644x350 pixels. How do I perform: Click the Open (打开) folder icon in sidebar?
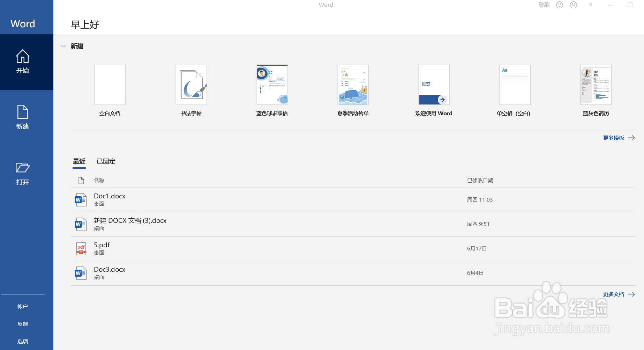click(x=23, y=168)
